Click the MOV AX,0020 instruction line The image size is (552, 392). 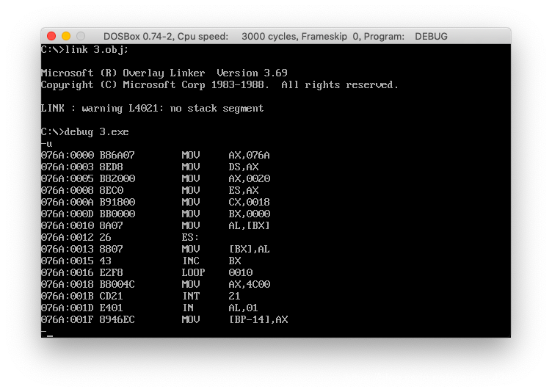point(156,178)
